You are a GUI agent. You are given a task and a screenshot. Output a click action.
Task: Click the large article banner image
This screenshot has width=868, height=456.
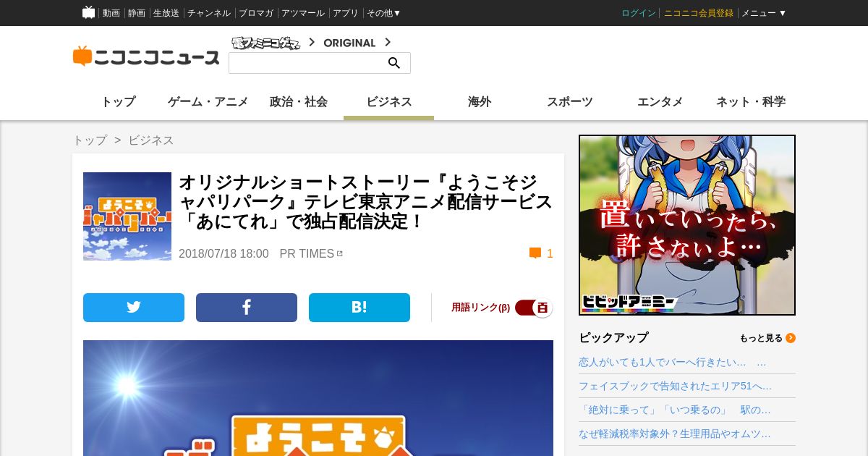pyautogui.click(x=318, y=398)
